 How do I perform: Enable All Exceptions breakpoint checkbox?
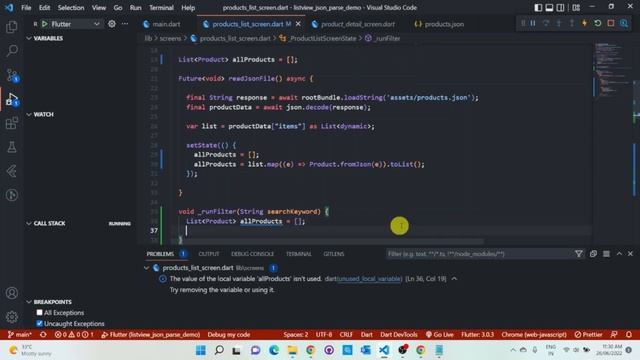coord(40,312)
